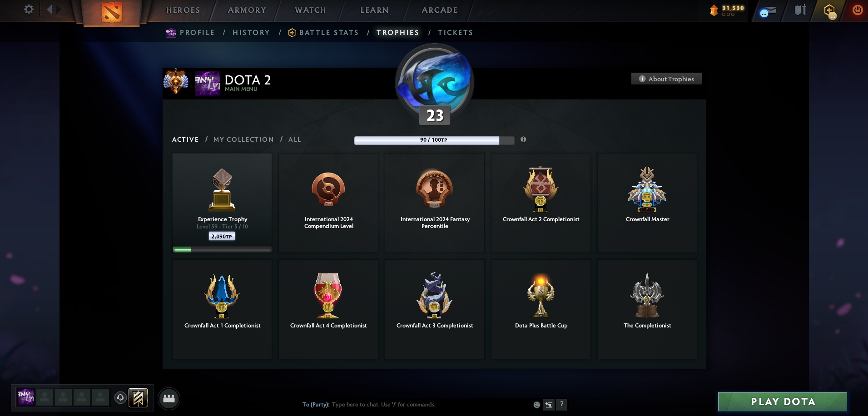The width and height of the screenshot is (868, 416).
Task: Open the mail notifications icon
Action: tap(768, 11)
